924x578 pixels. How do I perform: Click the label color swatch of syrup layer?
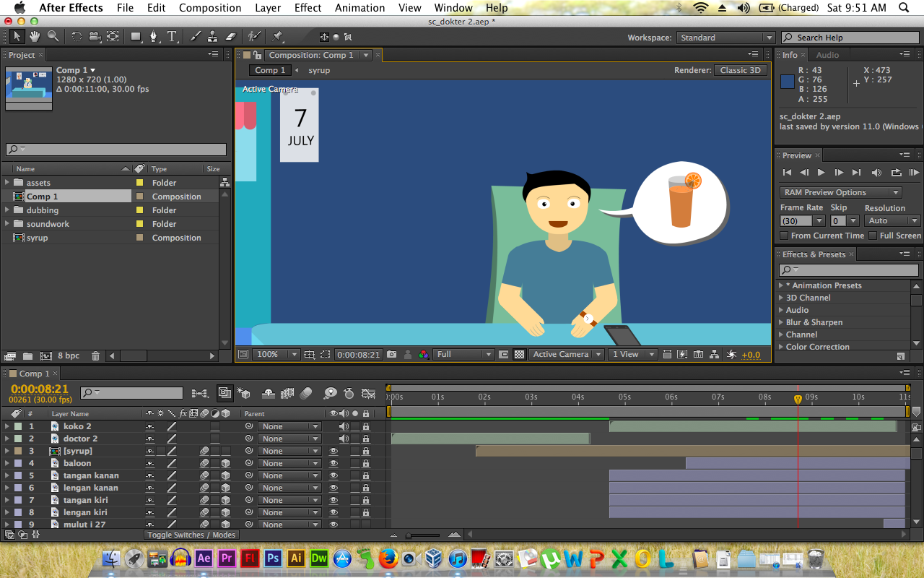click(19, 451)
